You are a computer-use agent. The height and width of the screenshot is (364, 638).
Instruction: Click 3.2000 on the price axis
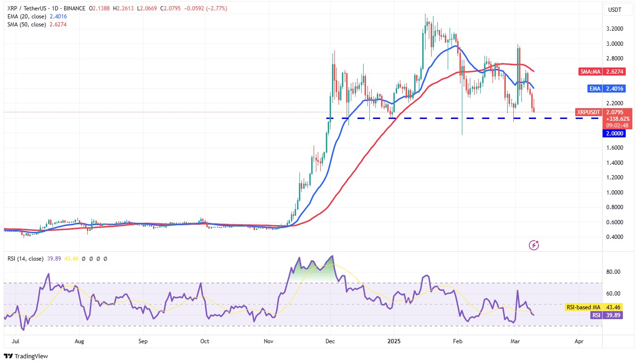(x=614, y=29)
